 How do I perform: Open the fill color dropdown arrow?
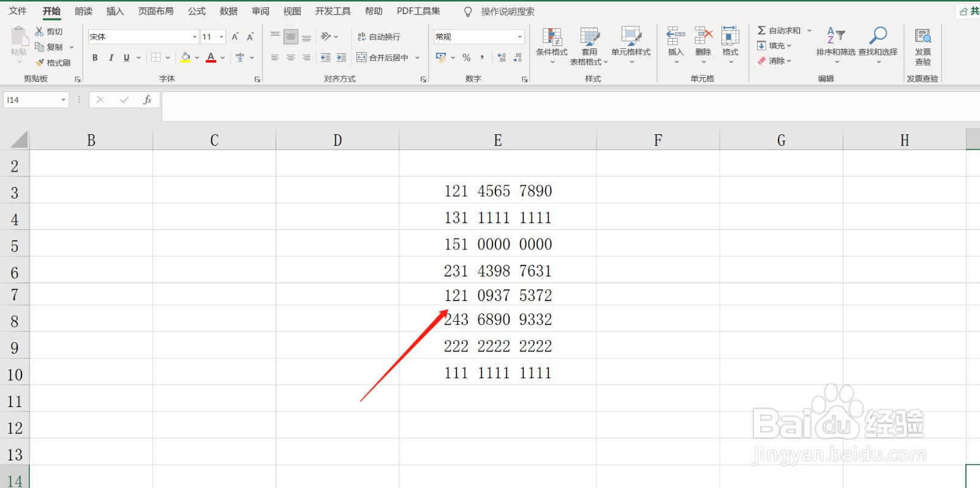pos(197,58)
